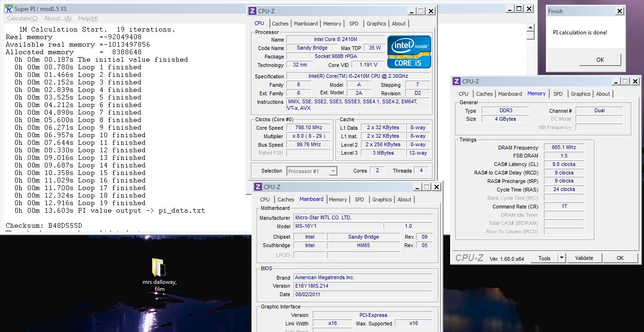644x332 pixels.
Task: Click the Multiplier x 8.0 ( 8 - 29 ) value
Action: coord(309,136)
